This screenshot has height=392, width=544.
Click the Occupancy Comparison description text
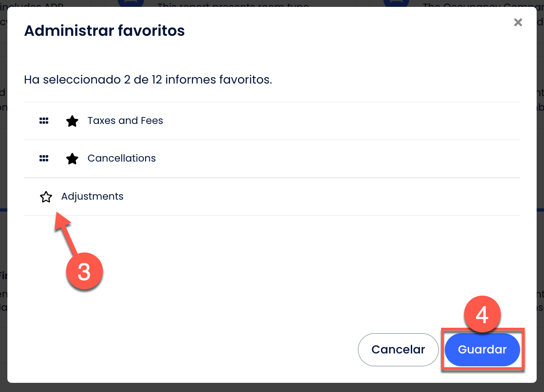[x=478, y=5]
